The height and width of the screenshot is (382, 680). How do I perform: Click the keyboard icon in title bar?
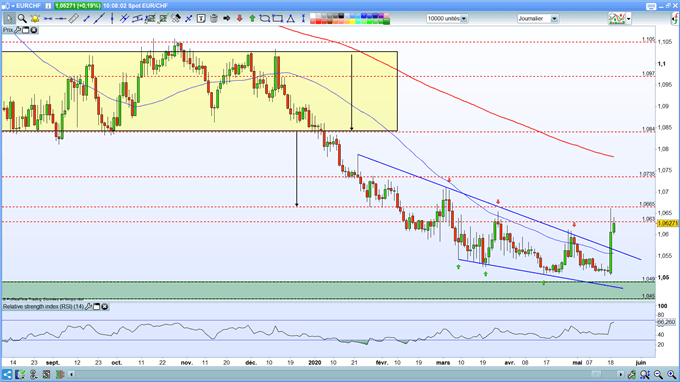click(x=651, y=6)
